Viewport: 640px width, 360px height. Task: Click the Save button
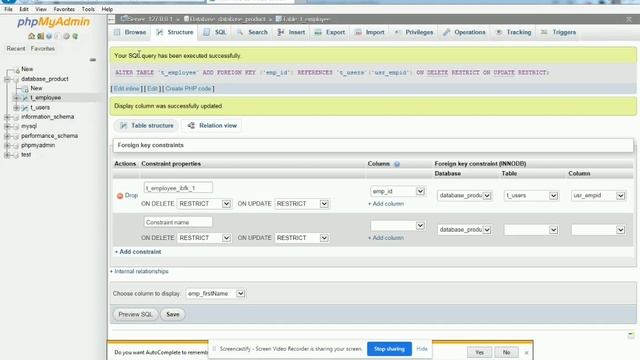[173, 315]
